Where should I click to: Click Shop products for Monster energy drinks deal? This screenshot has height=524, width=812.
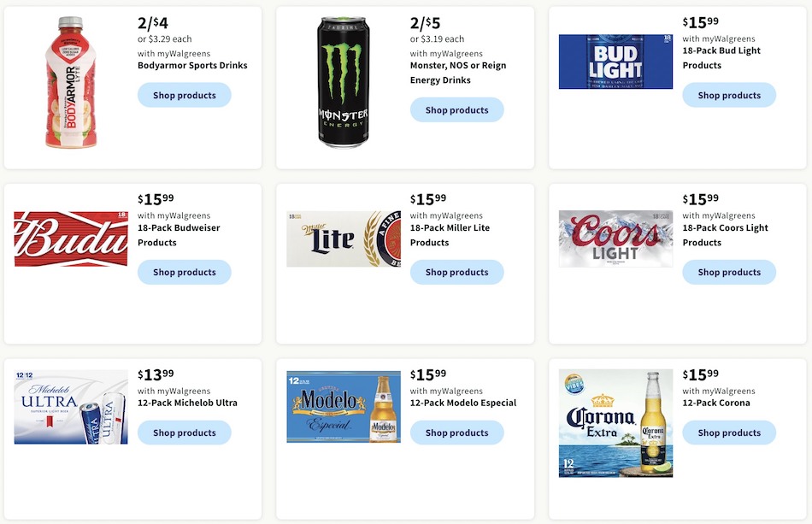pos(456,109)
